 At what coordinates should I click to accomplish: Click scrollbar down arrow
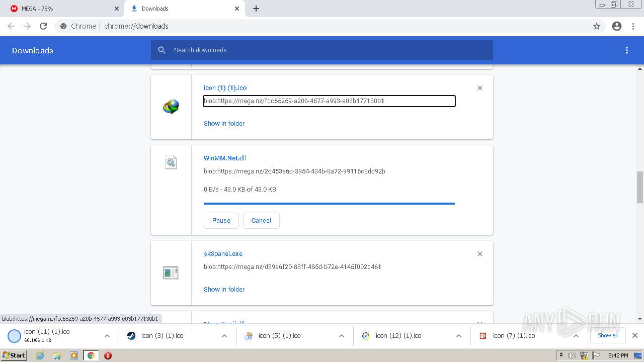click(x=640, y=319)
